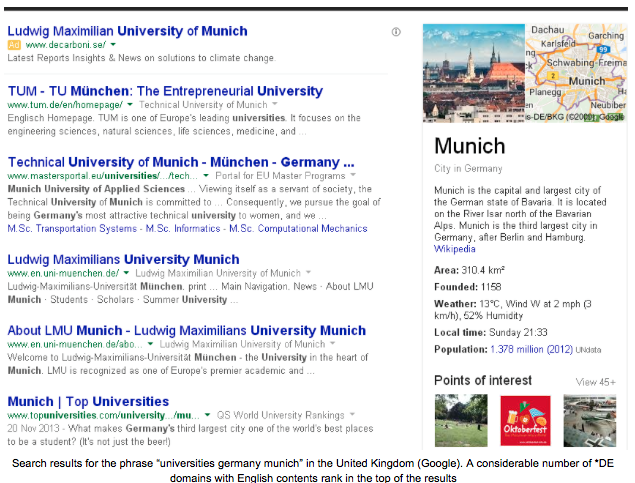This screenshot has width=635, height=483.
Task: Open the aircraft museum point of interest thumbnail
Action: pyautogui.click(x=590, y=421)
